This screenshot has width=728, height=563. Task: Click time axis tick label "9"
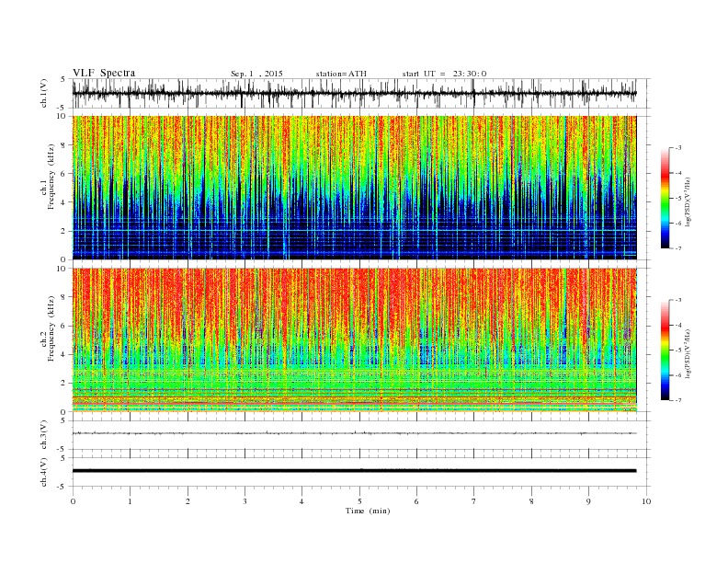point(588,501)
